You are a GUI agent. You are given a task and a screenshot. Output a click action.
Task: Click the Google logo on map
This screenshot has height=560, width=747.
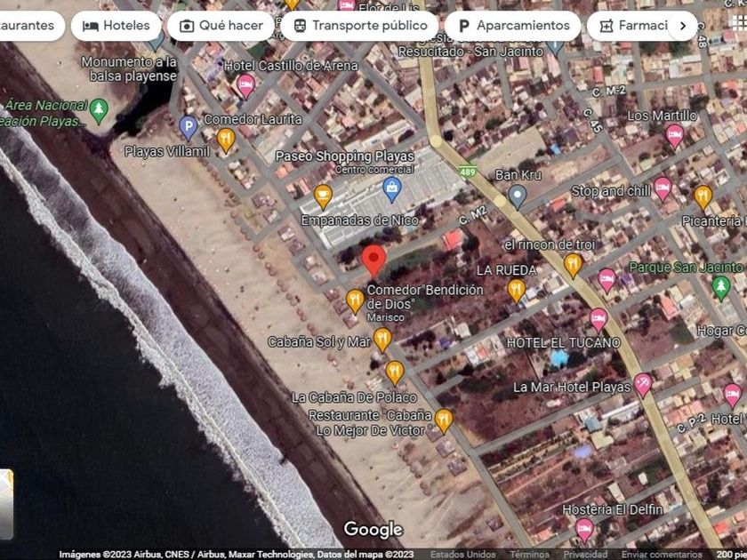point(373,530)
